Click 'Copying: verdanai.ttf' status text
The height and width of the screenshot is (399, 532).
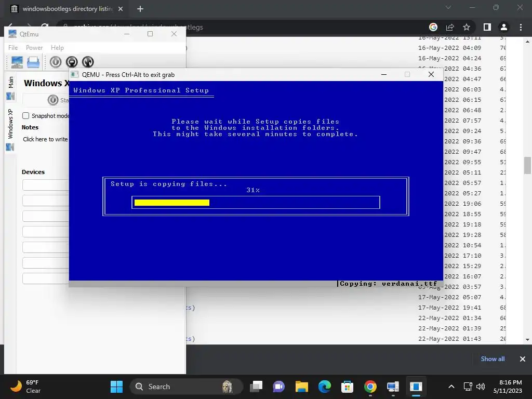(x=389, y=284)
